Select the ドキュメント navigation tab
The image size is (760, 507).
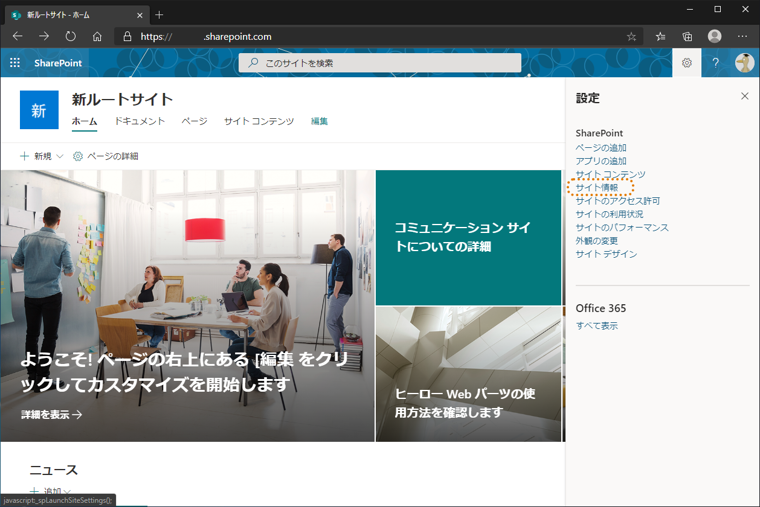pyautogui.click(x=140, y=121)
